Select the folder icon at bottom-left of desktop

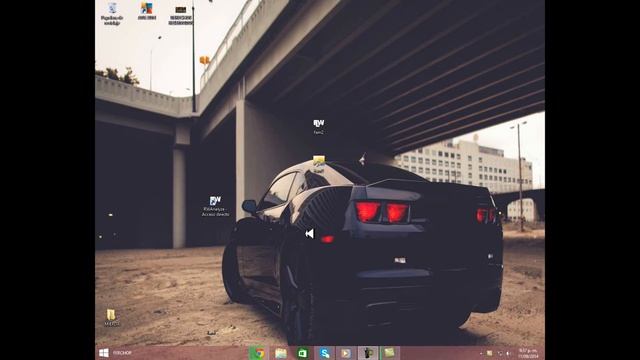point(111,318)
